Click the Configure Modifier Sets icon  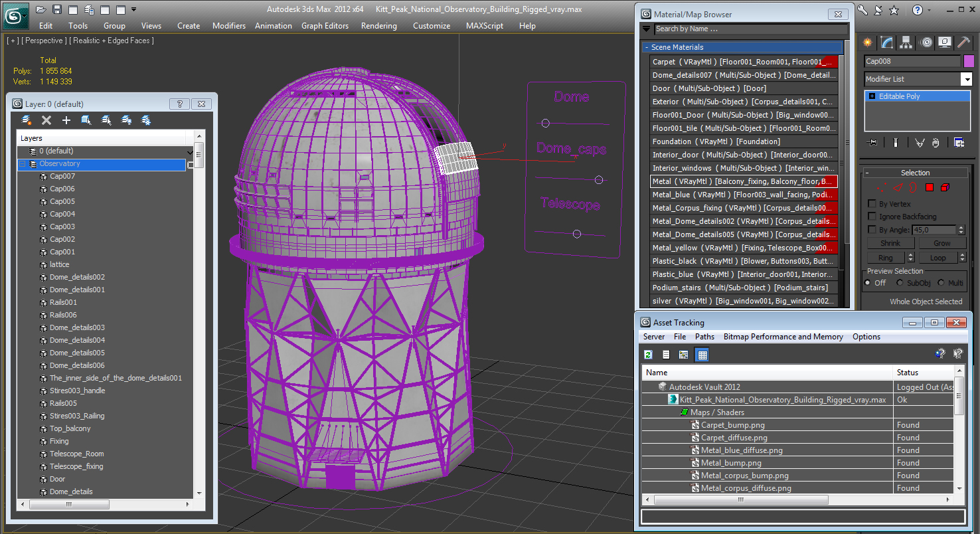959,142
